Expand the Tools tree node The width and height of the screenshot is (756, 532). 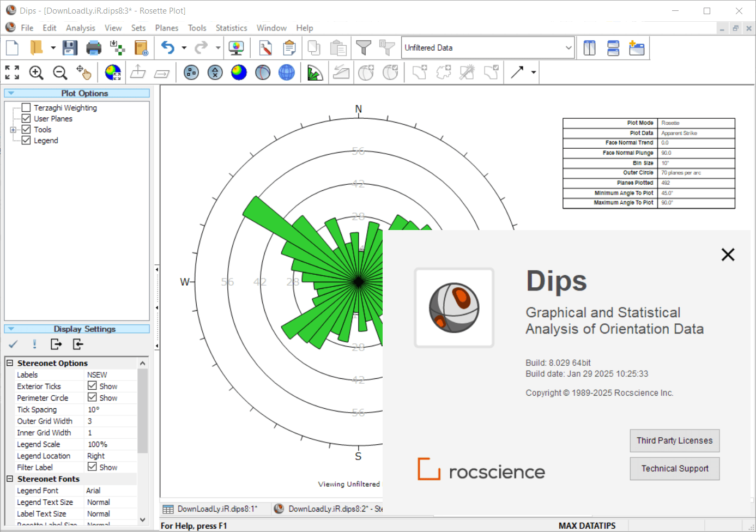[13, 130]
